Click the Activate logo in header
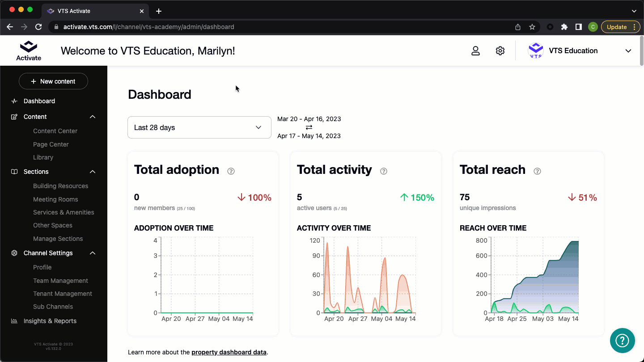The image size is (644, 362). tap(29, 51)
